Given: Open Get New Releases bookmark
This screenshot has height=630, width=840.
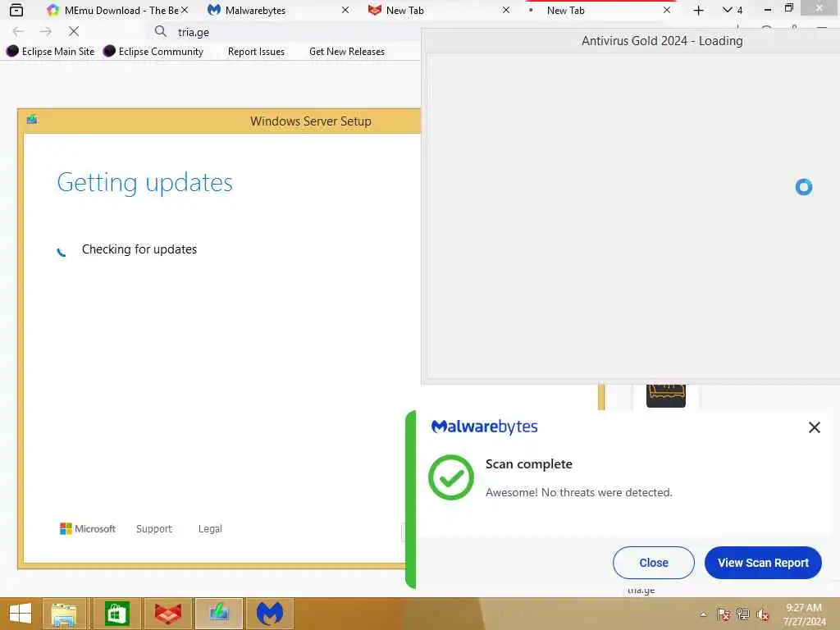Looking at the screenshot, I should (347, 52).
